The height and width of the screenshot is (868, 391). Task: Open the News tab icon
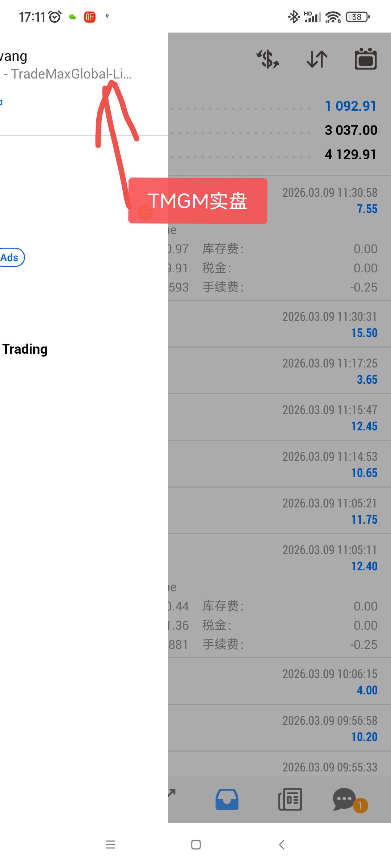point(290,799)
